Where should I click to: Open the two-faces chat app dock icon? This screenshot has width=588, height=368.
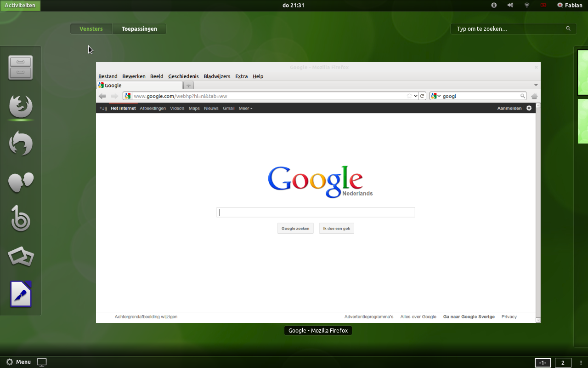pyautogui.click(x=21, y=182)
